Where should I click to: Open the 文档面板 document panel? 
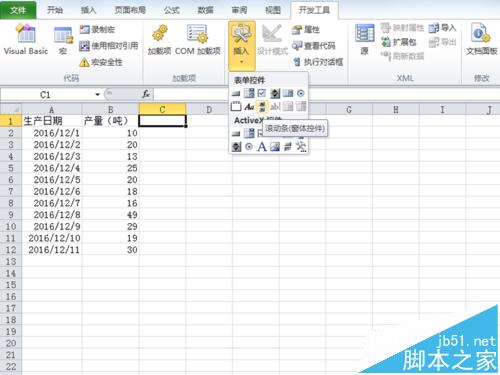481,39
